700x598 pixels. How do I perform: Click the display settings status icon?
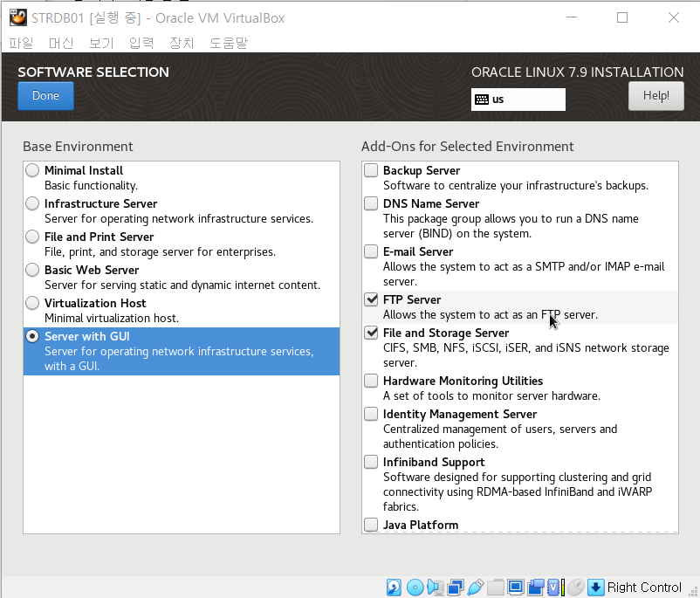point(516,588)
